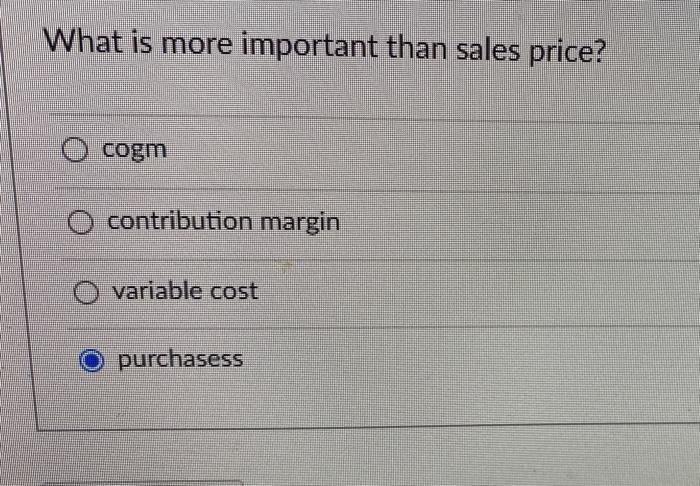Click the empty circle beside contribution margin
Viewport: 700px width, 486px height.
tap(80, 222)
